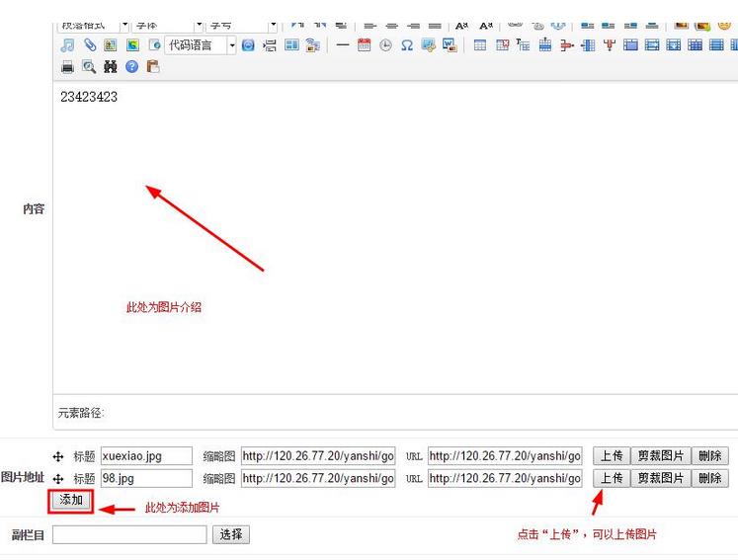This screenshot has height=560, width=738.
Task: Click the move handle beside xuexiao.jpg
Action: 58,456
